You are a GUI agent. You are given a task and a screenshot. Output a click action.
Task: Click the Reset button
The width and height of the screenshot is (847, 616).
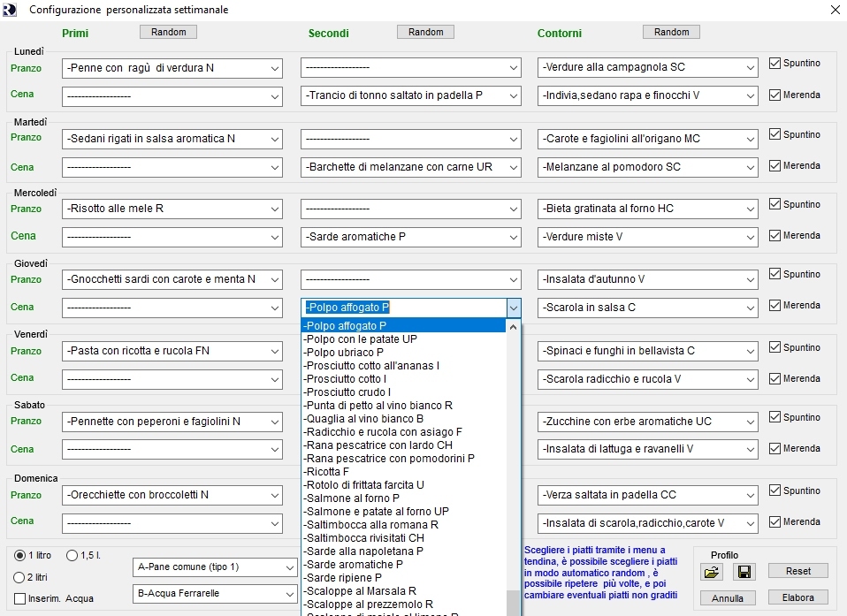797,571
